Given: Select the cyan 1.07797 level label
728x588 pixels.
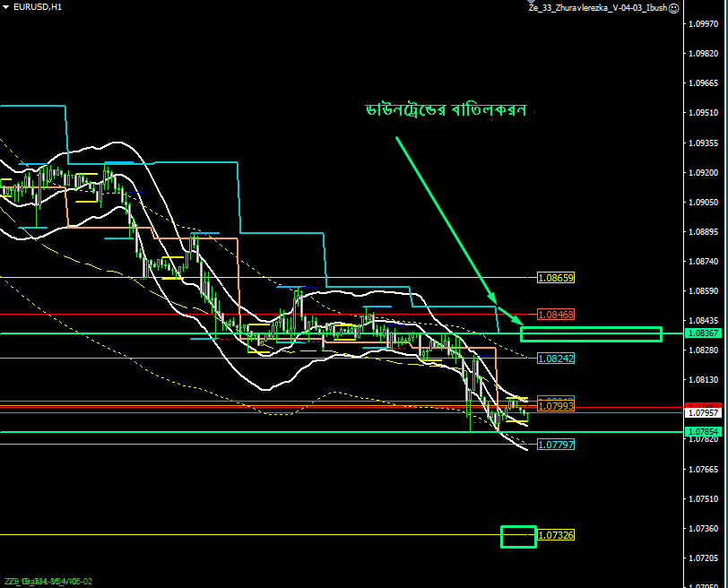Looking at the screenshot, I should (555, 445).
